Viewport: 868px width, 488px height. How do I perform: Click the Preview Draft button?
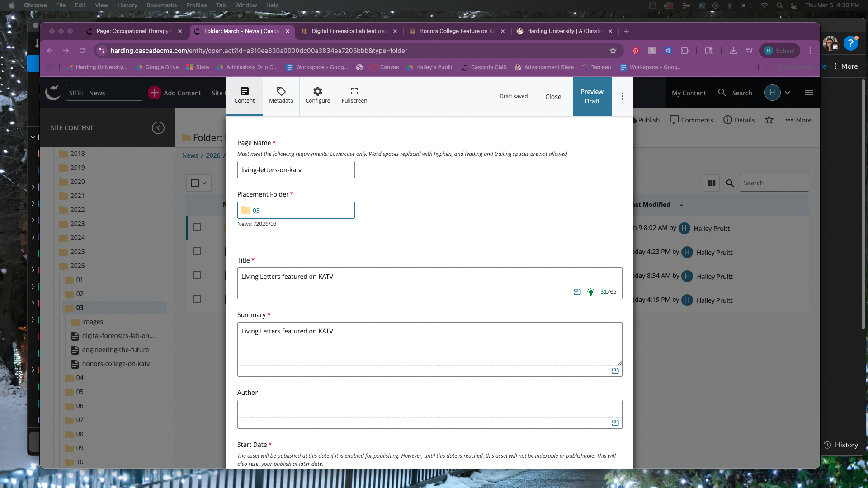pos(591,96)
